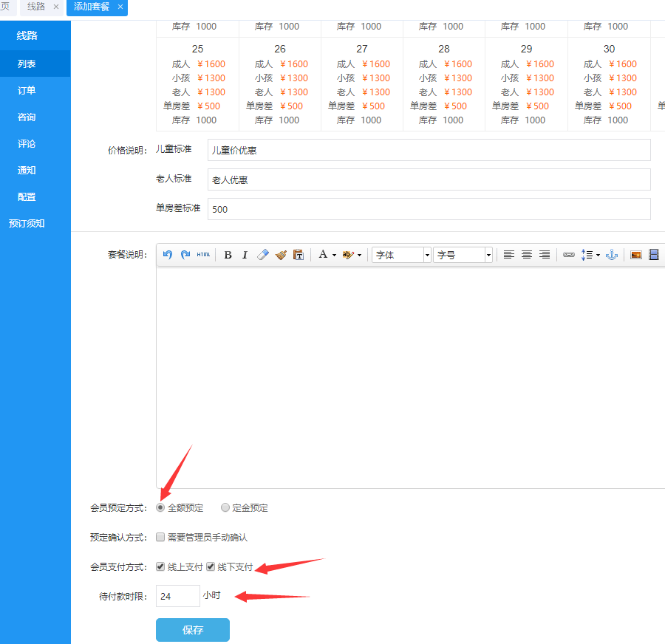This screenshot has width=665, height=644.
Task: Open the 字号 font size dropdown
Action: [463, 255]
